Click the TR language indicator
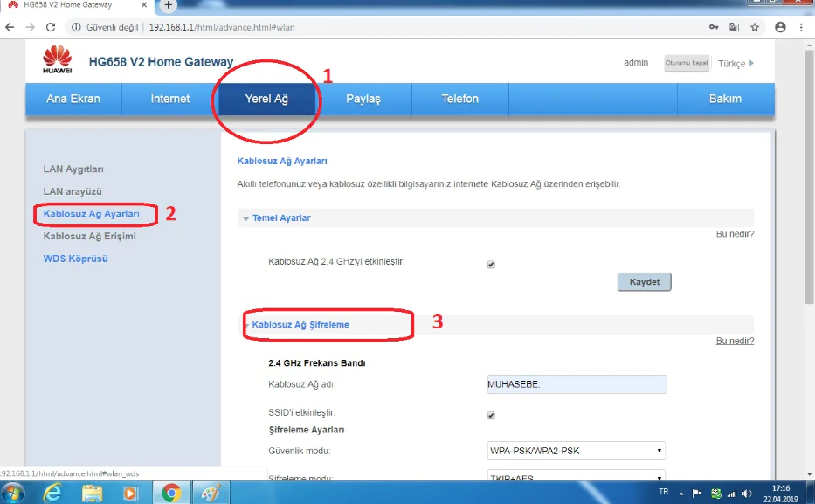 (664, 492)
